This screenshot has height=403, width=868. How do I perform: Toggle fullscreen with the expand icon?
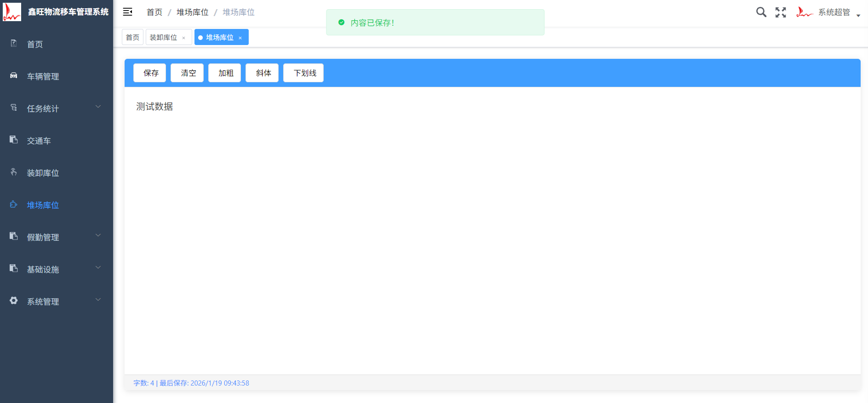click(x=781, y=12)
